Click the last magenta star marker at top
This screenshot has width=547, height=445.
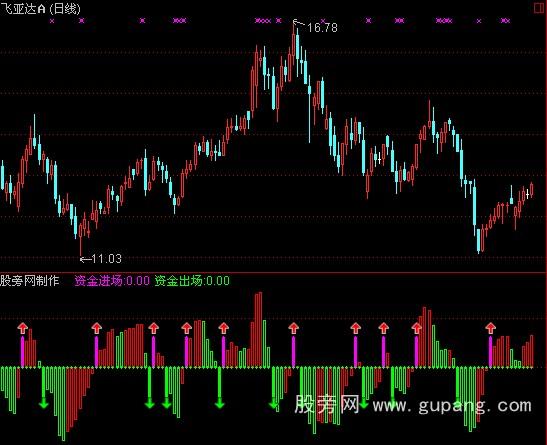pos(505,21)
